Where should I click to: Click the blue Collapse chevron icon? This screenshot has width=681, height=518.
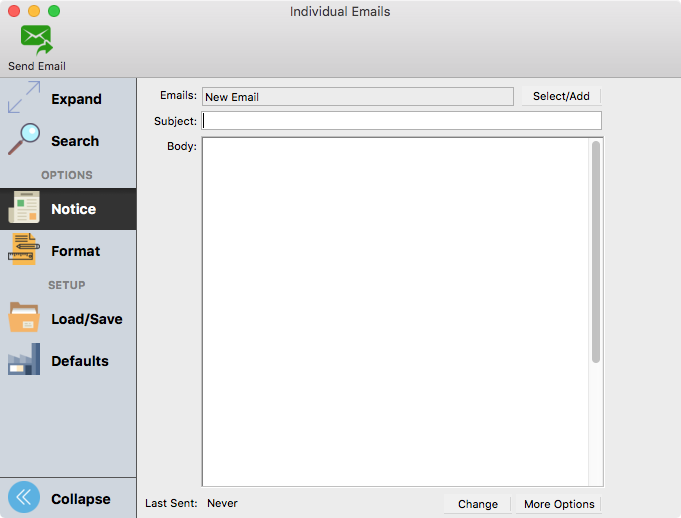[24, 498]
